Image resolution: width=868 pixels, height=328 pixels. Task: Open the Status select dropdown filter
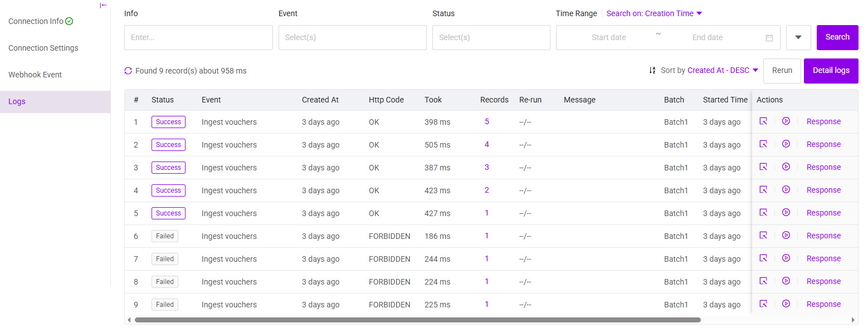[491, 38]
